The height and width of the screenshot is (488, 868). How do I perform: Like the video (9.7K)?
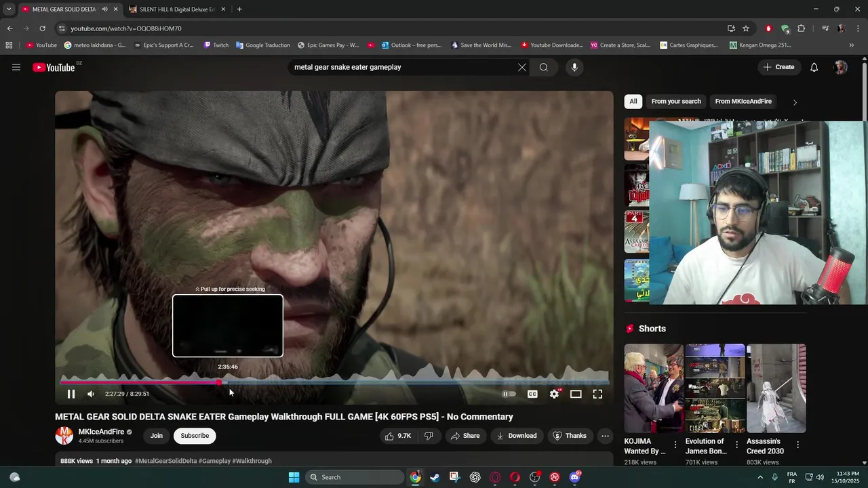click(x=398, y=436)
